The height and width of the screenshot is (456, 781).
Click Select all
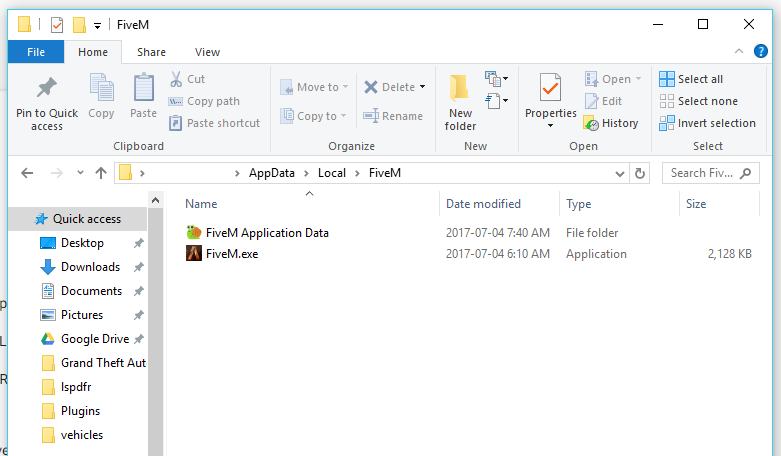[x=691, y=79]
